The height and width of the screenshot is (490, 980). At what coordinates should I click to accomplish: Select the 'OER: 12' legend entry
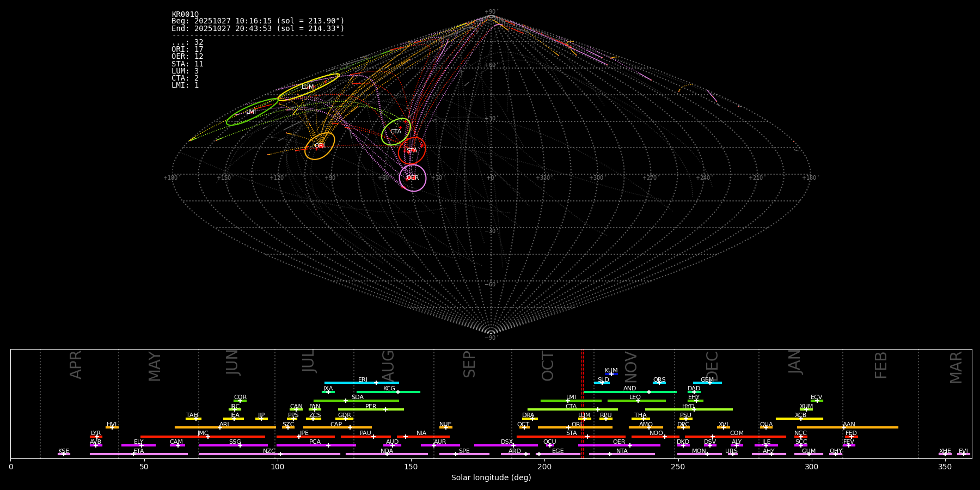point(187,57)
